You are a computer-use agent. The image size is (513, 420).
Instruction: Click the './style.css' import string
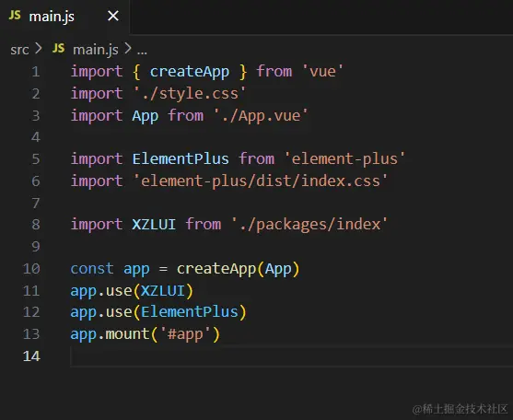(x=190, y=94)
